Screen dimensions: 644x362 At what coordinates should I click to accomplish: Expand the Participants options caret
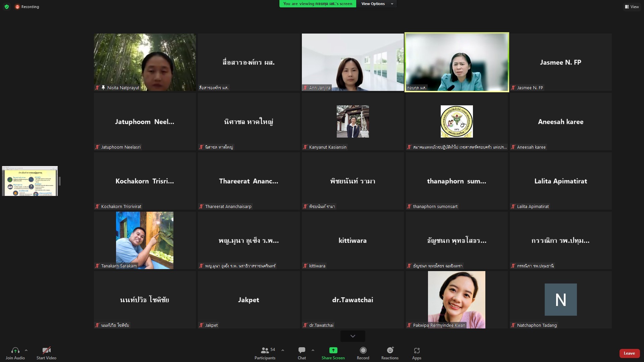283,350
